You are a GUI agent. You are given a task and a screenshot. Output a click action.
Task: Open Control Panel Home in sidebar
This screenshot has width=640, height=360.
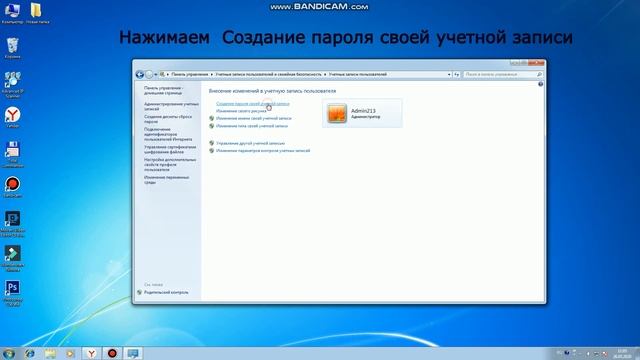(x=164, y=91)
